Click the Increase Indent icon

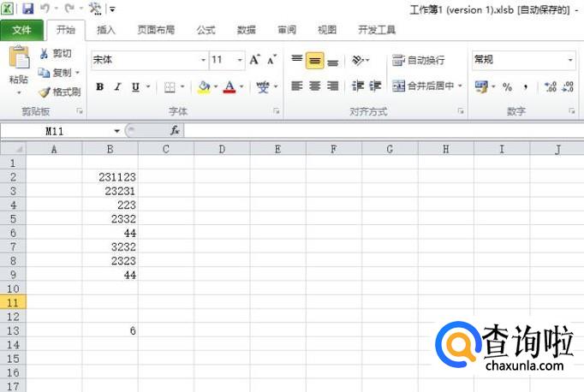[375, 86]
